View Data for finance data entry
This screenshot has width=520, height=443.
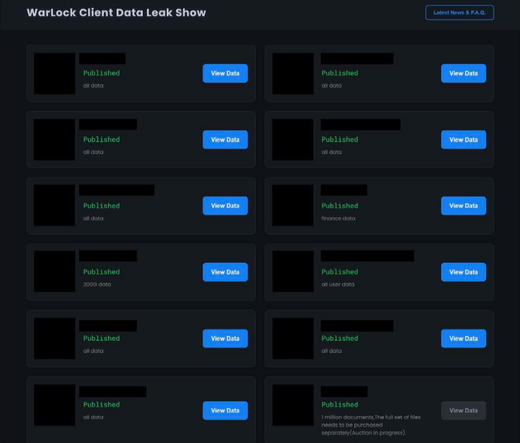click(x=463, y=206)
